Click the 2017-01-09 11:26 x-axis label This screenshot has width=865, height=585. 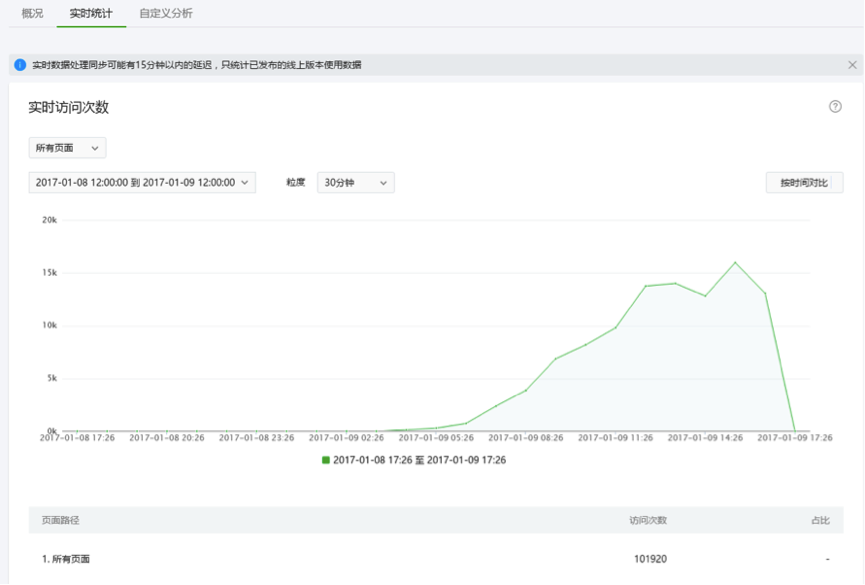pos(615,437)
